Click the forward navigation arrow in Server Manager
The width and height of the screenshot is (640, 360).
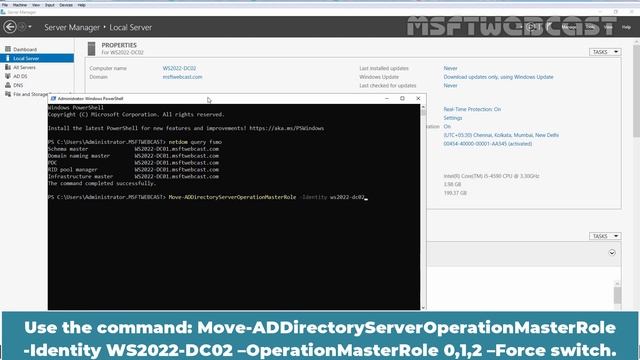(x=22, y=27)
